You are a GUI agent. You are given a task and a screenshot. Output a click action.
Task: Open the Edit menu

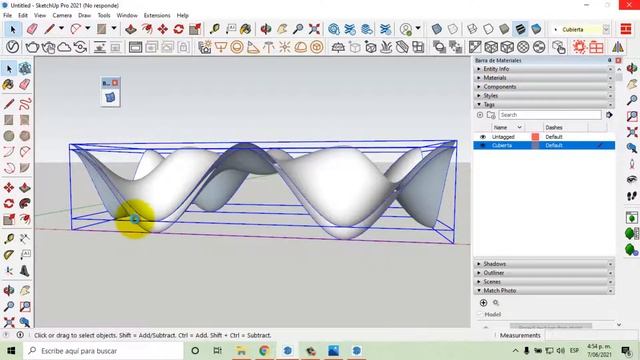click(x=23, y=15)
